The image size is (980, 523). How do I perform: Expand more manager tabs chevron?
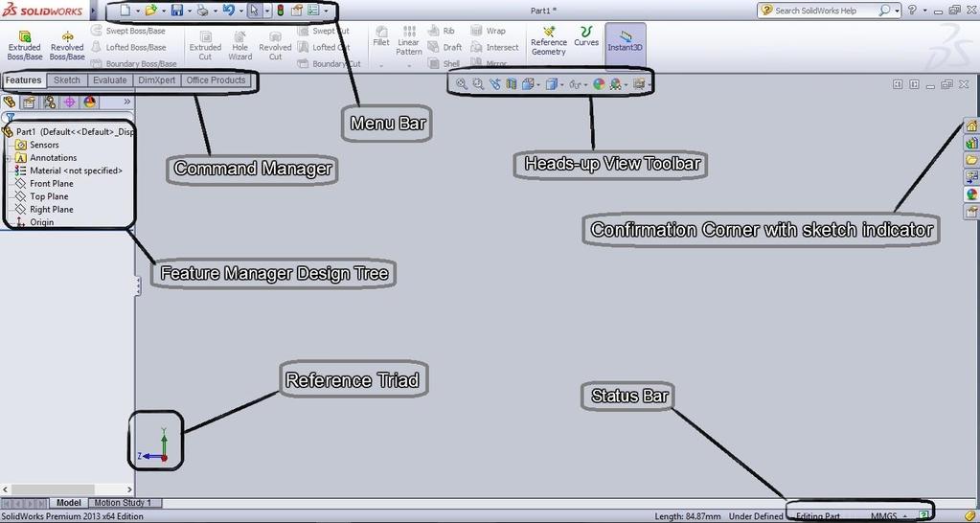(126, 102)
